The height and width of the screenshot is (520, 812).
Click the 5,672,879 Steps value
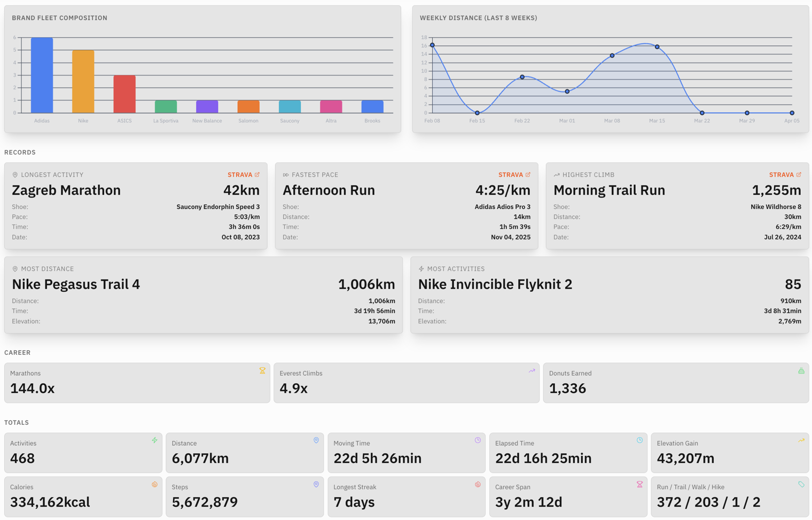pos(205,502)
